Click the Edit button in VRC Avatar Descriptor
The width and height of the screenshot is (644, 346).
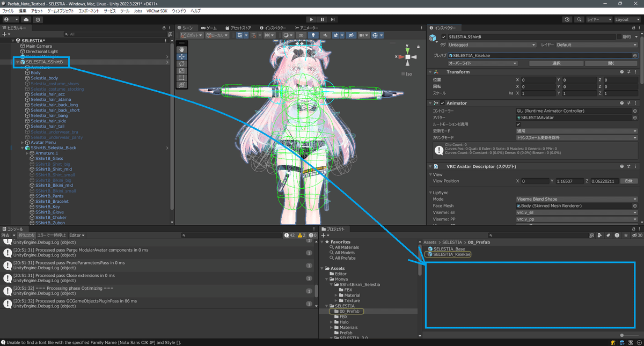(628, 181)
